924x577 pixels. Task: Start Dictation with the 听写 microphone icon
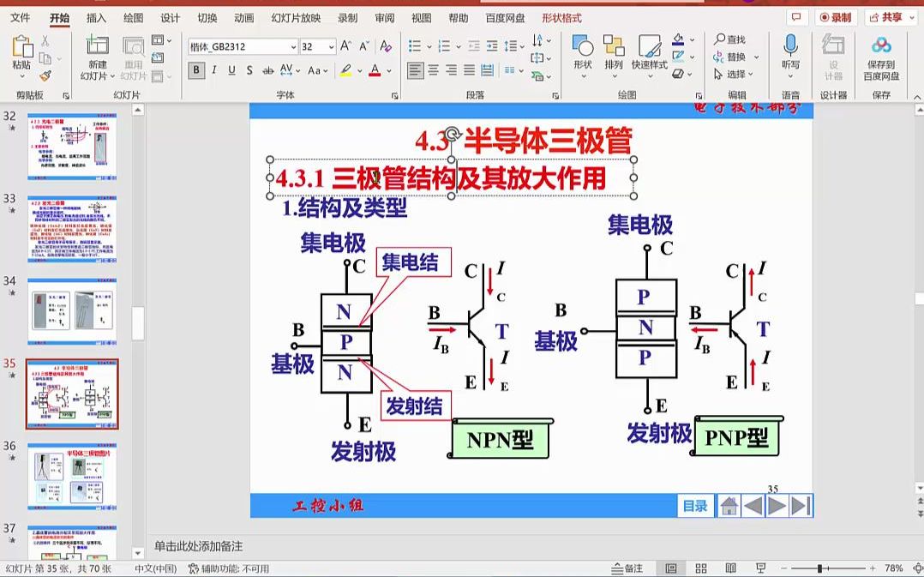pos(789,47)
